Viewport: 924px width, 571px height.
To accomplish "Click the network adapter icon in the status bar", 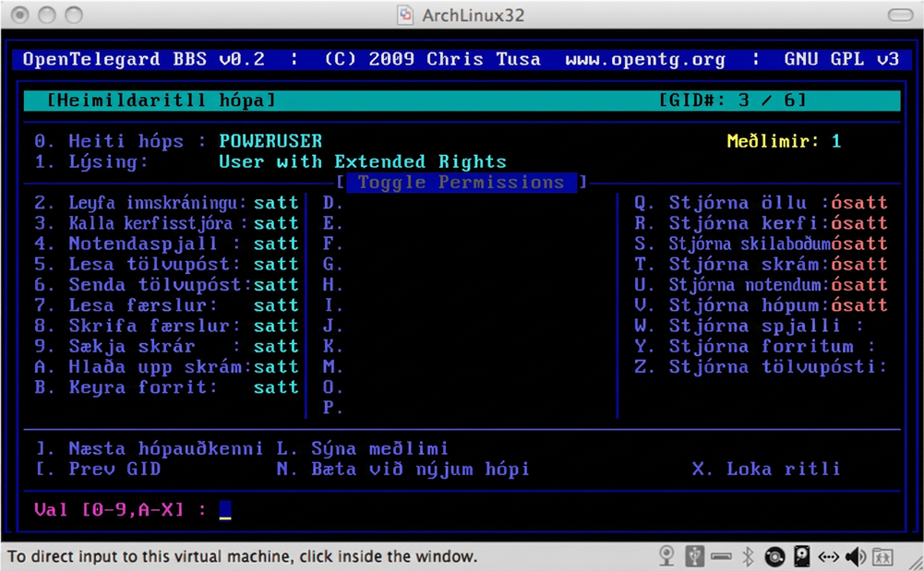I will 829,556.
